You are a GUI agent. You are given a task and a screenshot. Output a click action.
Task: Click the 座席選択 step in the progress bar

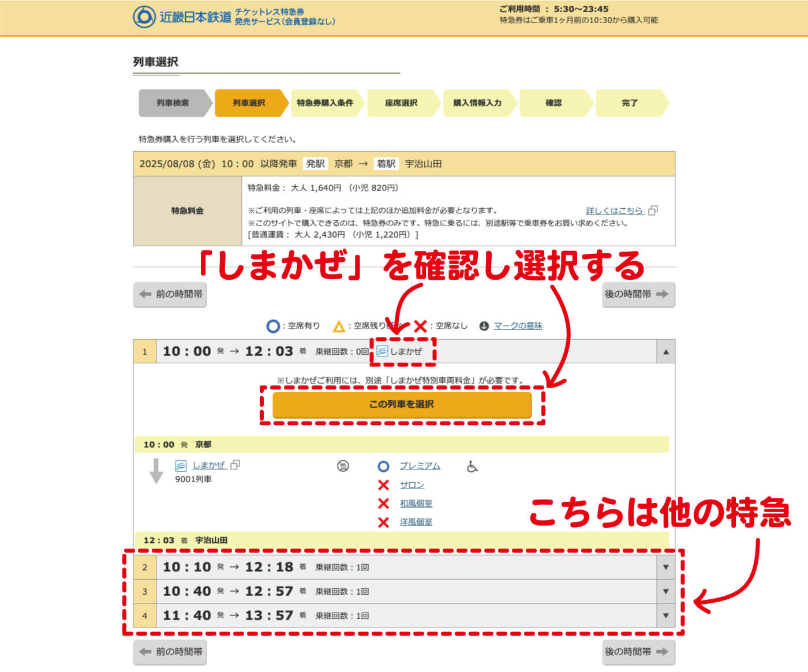coord(402,103)
